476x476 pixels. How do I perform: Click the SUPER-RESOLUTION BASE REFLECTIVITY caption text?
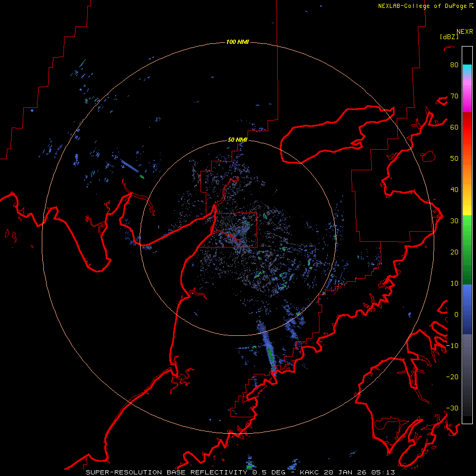[167, 472]
